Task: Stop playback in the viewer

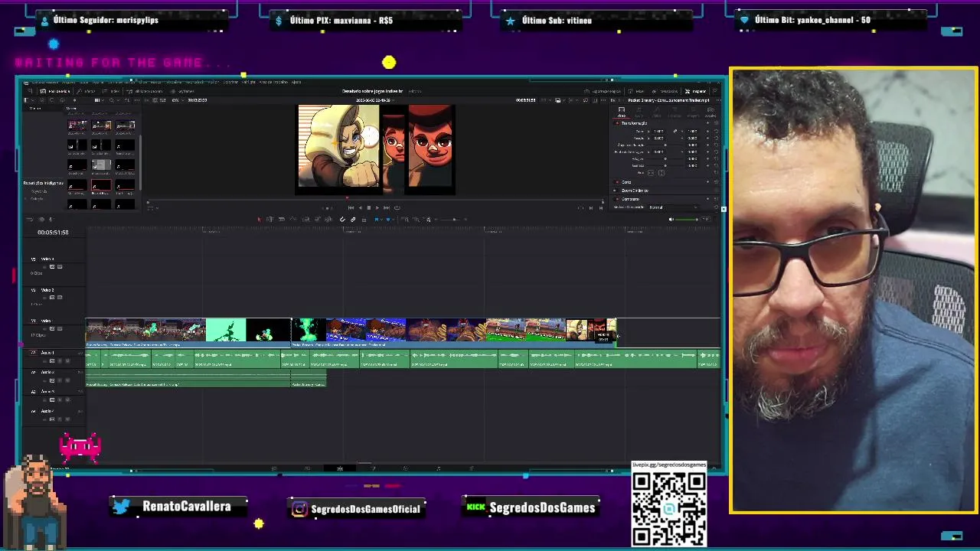Action: point(369,207)
